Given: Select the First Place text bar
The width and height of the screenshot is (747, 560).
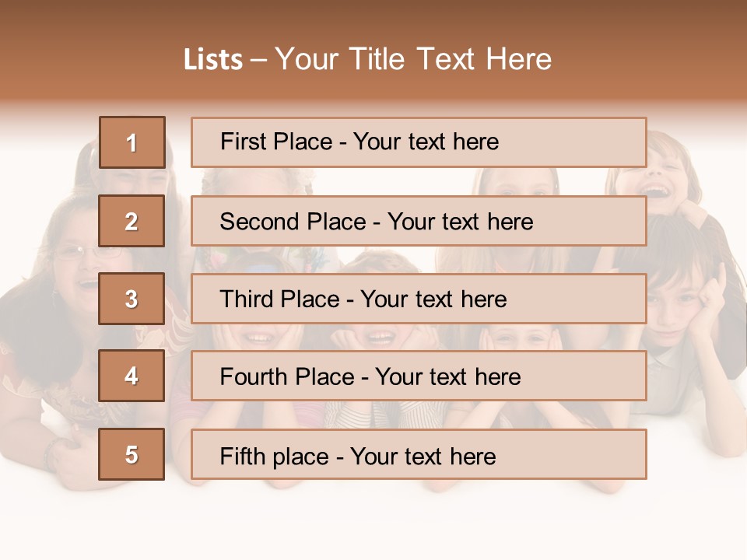Looking at the screenshot, I should click(419, 142).
